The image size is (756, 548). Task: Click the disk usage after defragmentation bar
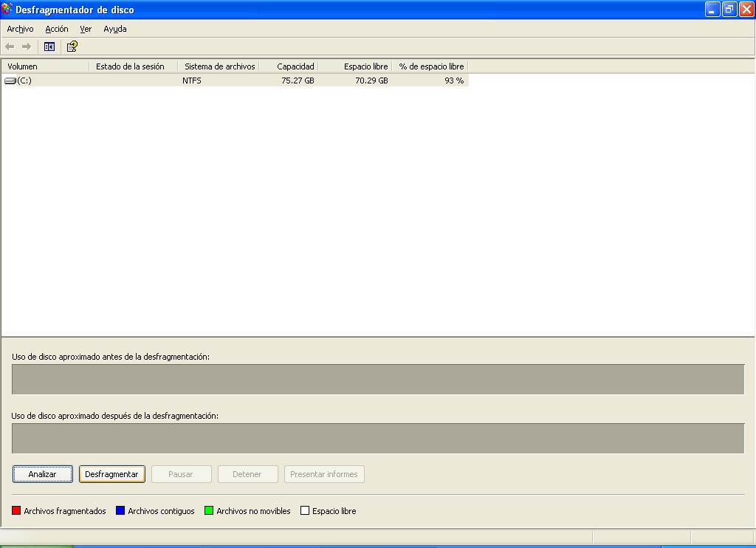tap(378, 438)
